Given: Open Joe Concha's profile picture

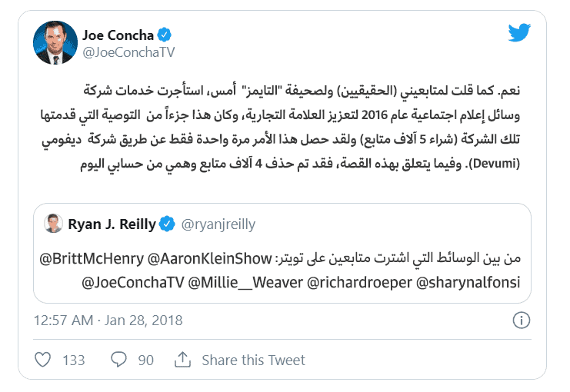Looking at the screenshot, I should pos(55,43).
